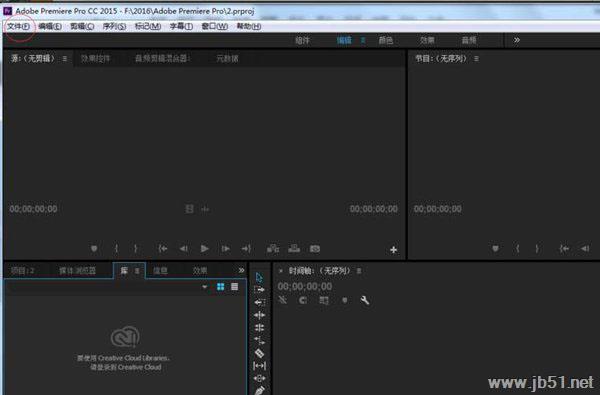600x395 pixels.
Task: Switch library to icon grid view
Action: [x=220, y=287]
